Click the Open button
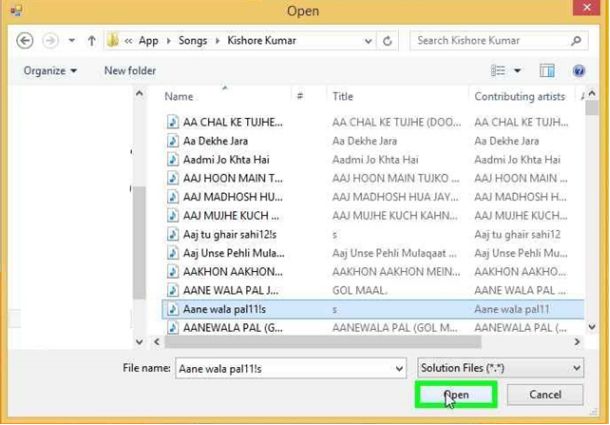The image size is (610, 425). (x=456, y=395)
